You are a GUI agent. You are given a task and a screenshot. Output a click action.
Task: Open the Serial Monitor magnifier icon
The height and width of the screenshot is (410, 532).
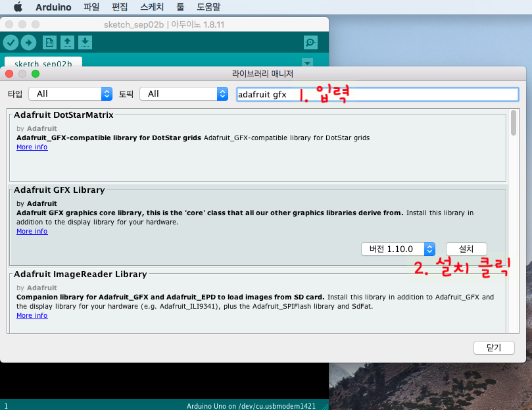pos(310,43)
